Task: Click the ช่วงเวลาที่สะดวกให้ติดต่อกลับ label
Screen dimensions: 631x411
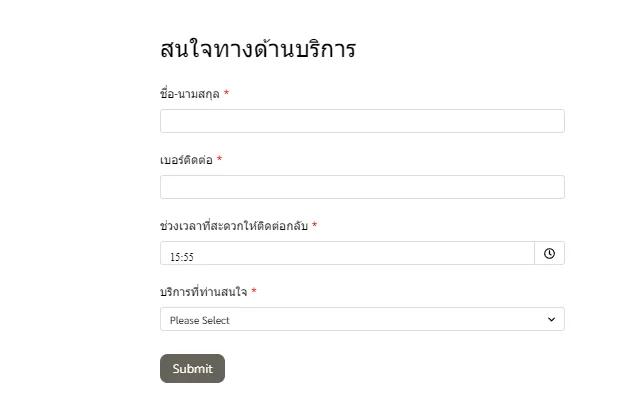Action: coord(234,226)
